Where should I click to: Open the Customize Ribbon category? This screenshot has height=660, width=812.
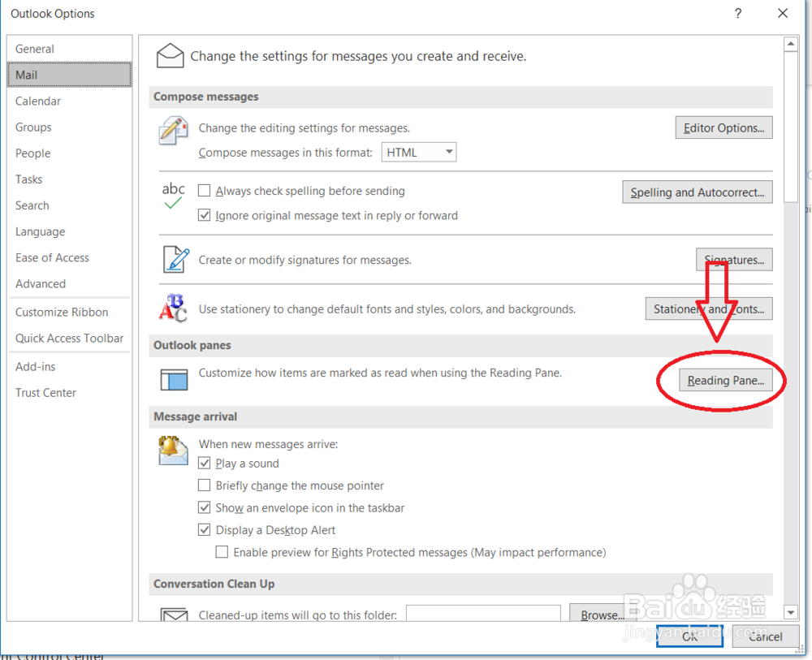coord(69,313)
